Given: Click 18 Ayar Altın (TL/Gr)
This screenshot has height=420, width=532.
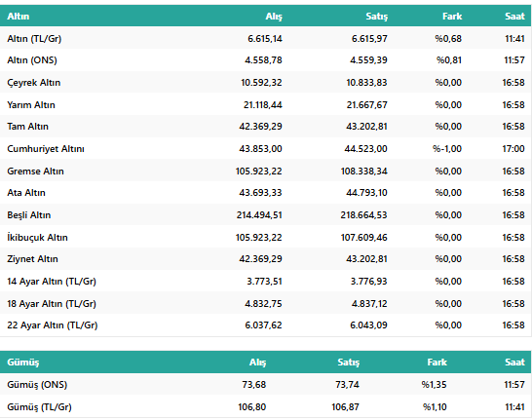Looking at the screenshot, I should pyautogui.click(x=52, y=304).
